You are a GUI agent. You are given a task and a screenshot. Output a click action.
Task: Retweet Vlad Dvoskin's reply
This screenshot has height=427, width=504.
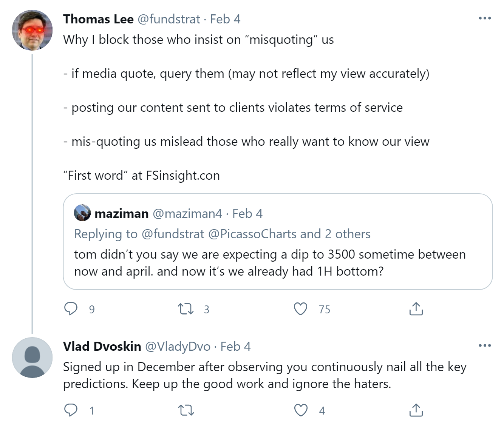tap(186, 410)
